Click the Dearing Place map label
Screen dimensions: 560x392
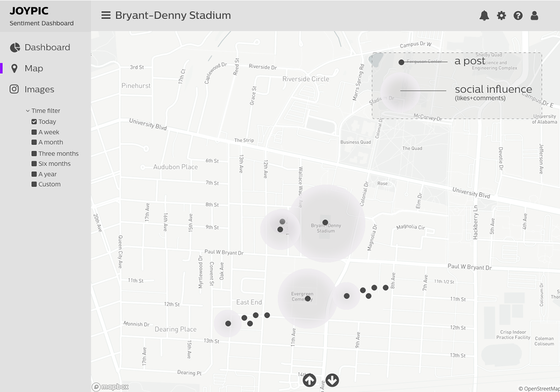click(x=175, y=329)
